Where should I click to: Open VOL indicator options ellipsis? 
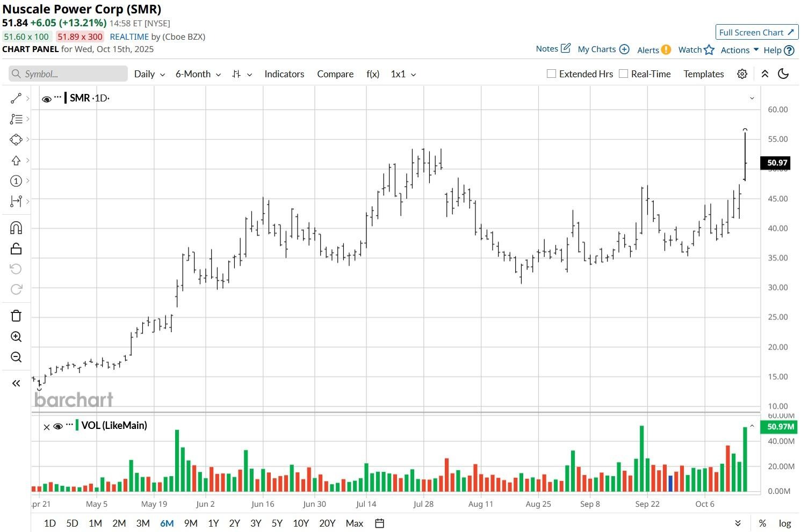69,425
